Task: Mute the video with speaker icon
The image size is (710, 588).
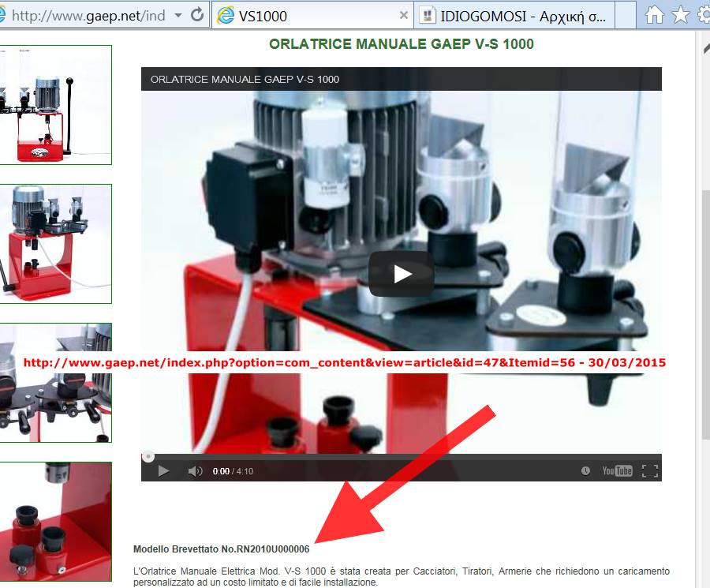Action: (x=195, y=471)
